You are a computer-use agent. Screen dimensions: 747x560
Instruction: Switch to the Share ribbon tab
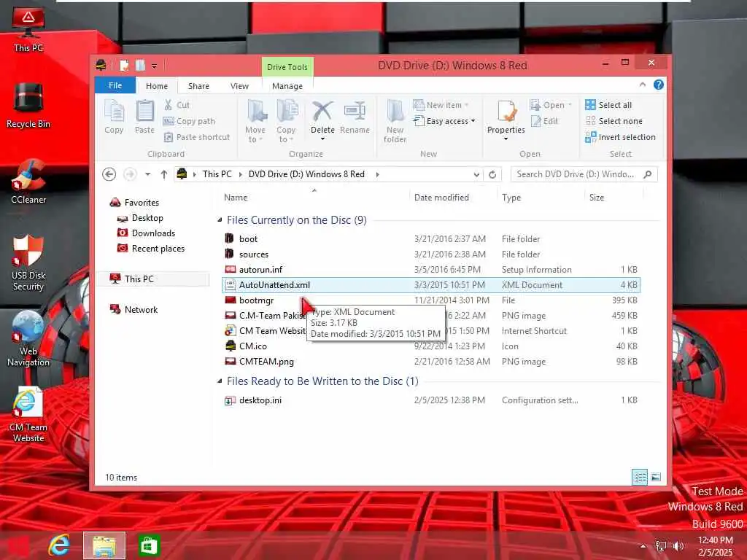pos(198,86)
